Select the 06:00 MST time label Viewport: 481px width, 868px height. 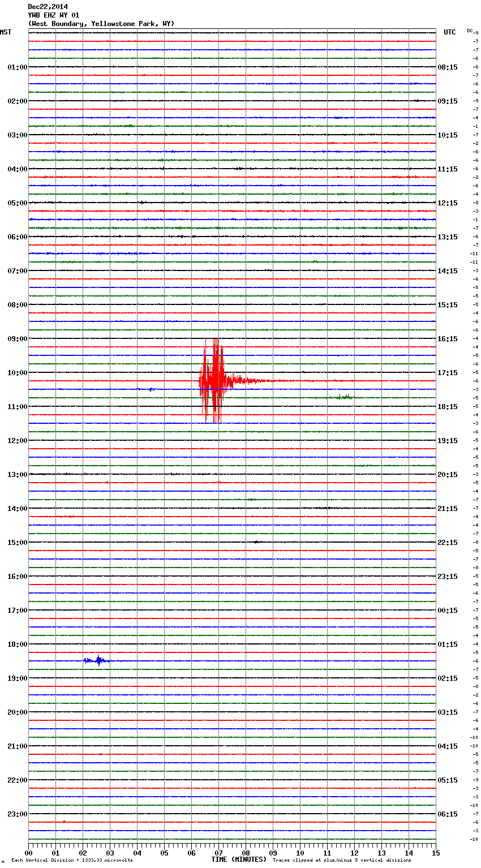[x=17, y=237]
